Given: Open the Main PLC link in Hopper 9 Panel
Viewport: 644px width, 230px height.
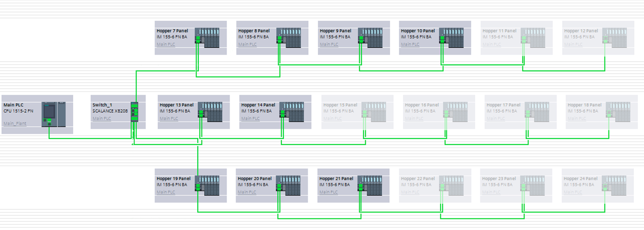Looking at the screenshot, I should pyautogui.click(x=329, y=45).
